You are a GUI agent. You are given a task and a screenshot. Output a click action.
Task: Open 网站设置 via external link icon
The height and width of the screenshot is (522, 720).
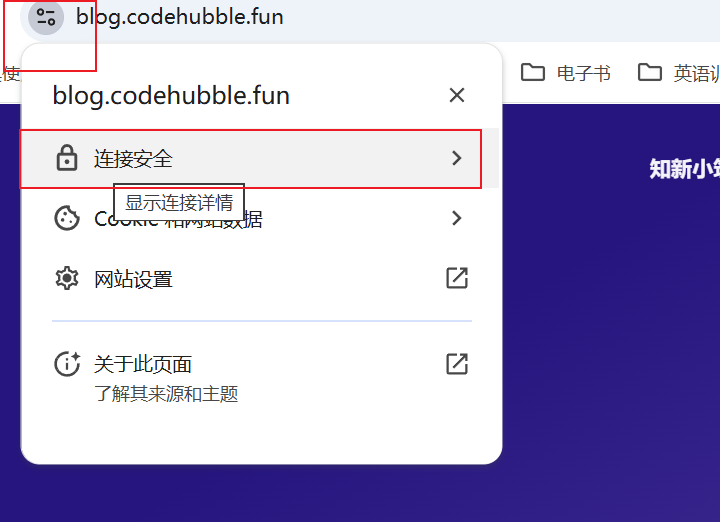tap(457, 278)
